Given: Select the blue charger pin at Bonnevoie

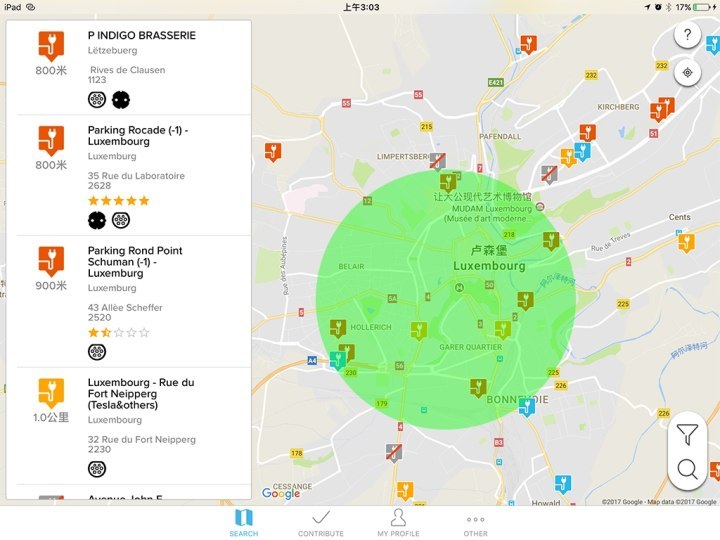Looking at the screenshot, I should pos(527,407).
